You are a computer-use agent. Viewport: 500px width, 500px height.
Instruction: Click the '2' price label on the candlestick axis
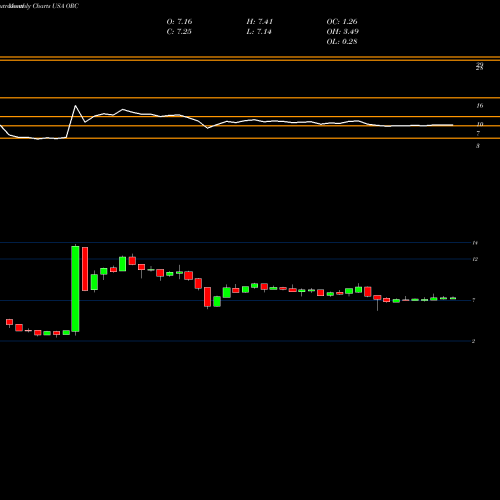[473, 341]
